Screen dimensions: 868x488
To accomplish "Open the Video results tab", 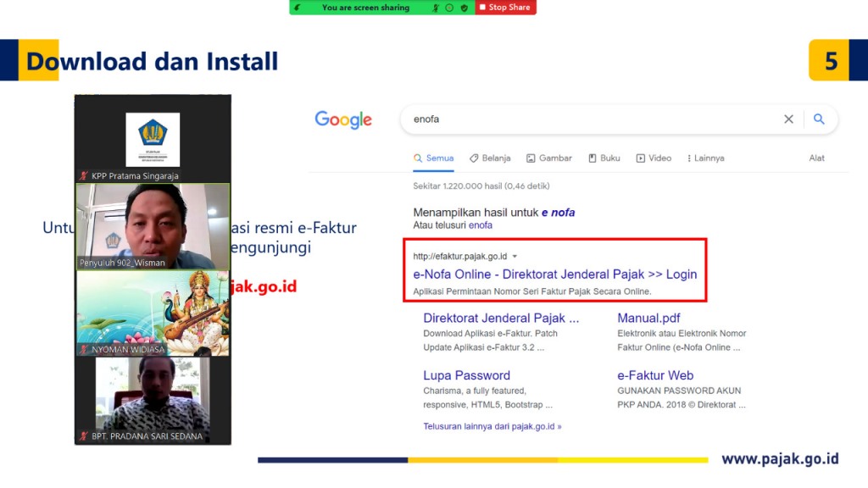I will pyautogui.click(x=654, y=158).
